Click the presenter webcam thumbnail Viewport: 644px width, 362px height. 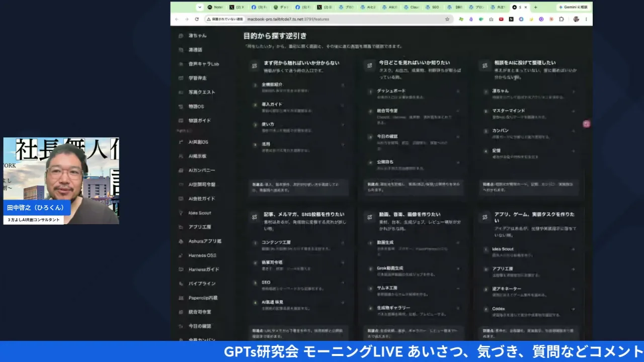pos(61,180)
